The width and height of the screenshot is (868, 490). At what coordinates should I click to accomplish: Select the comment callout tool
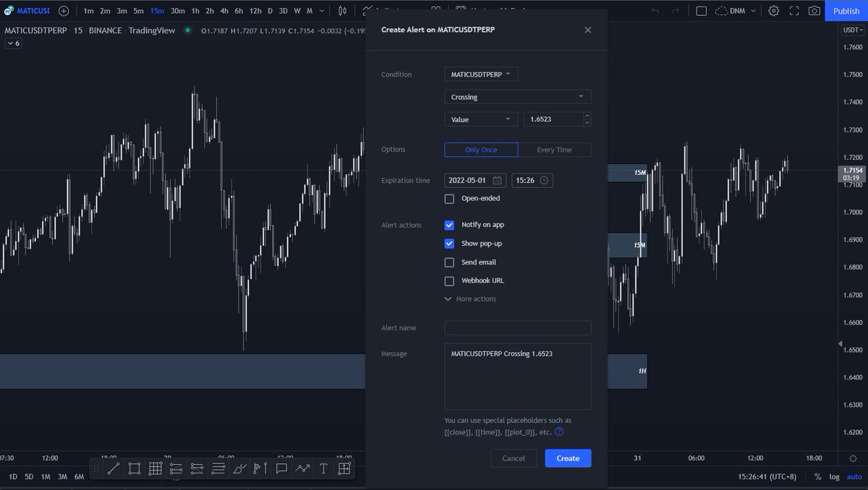281,468
